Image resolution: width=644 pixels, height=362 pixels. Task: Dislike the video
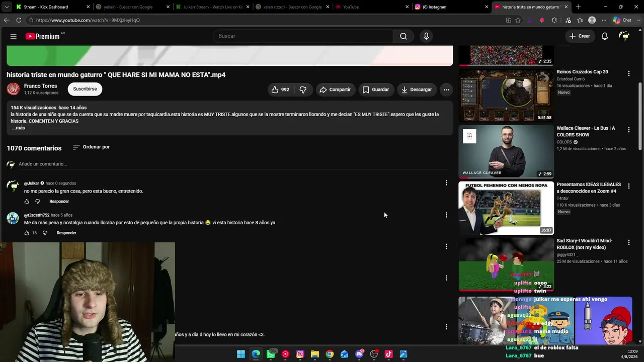click(303, 89)
